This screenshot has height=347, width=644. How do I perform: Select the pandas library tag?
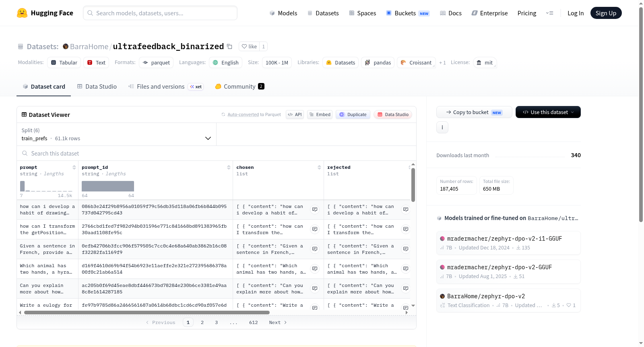pyautogui.click(x=378, y=62)
